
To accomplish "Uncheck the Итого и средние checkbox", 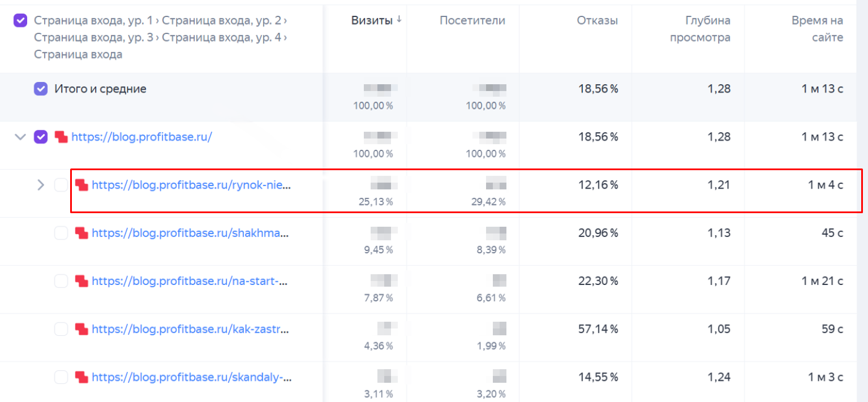I will [x=40, y=89].
